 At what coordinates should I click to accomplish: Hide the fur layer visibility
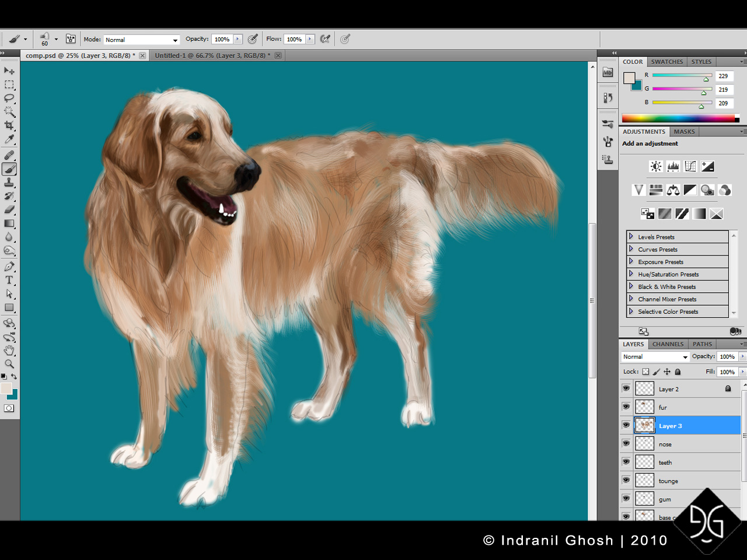pyautogui.click(x=626, y=407)
